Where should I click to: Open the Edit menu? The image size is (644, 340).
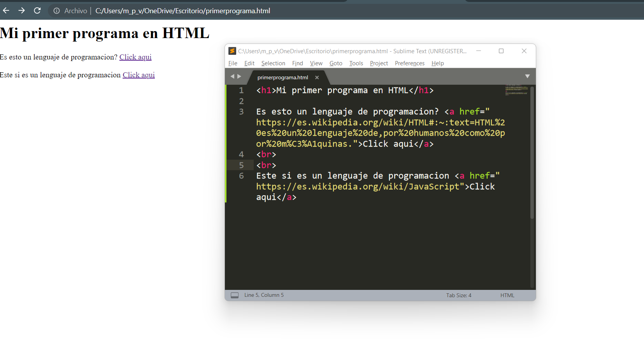pyautogui.click(x=249, y=63)
